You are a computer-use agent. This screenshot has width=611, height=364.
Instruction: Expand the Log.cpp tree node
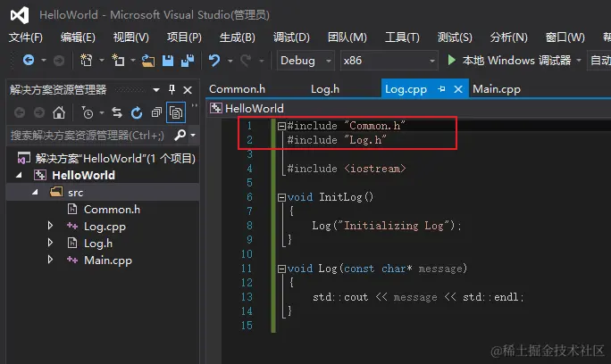coord(50,226)
